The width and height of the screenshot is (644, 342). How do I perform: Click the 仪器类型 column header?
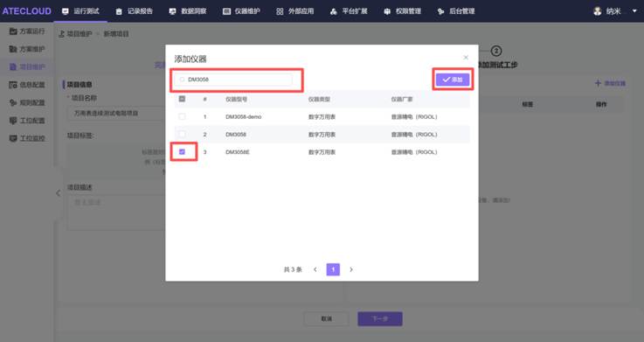point(319,99)
